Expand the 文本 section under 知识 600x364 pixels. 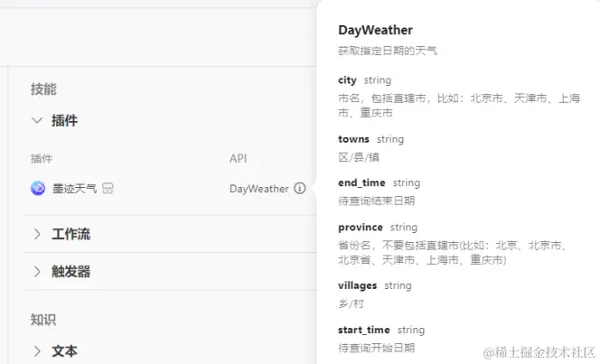(x=37, y=351)
